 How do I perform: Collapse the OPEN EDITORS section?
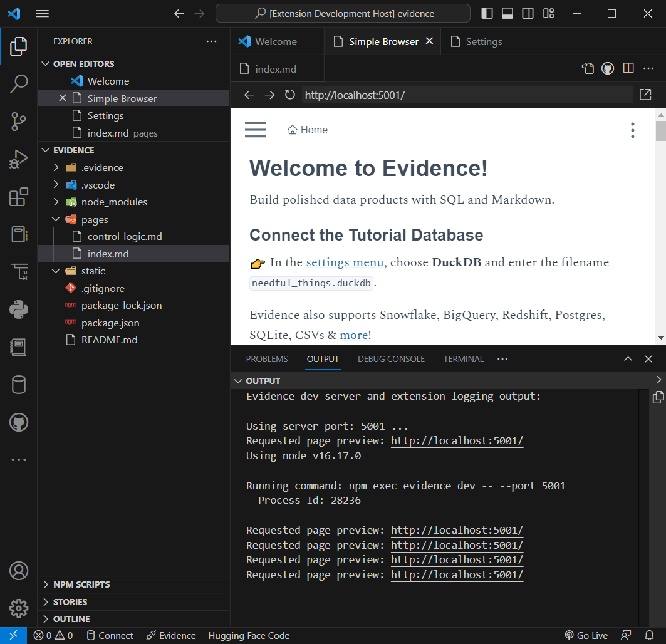pos(45,63)
